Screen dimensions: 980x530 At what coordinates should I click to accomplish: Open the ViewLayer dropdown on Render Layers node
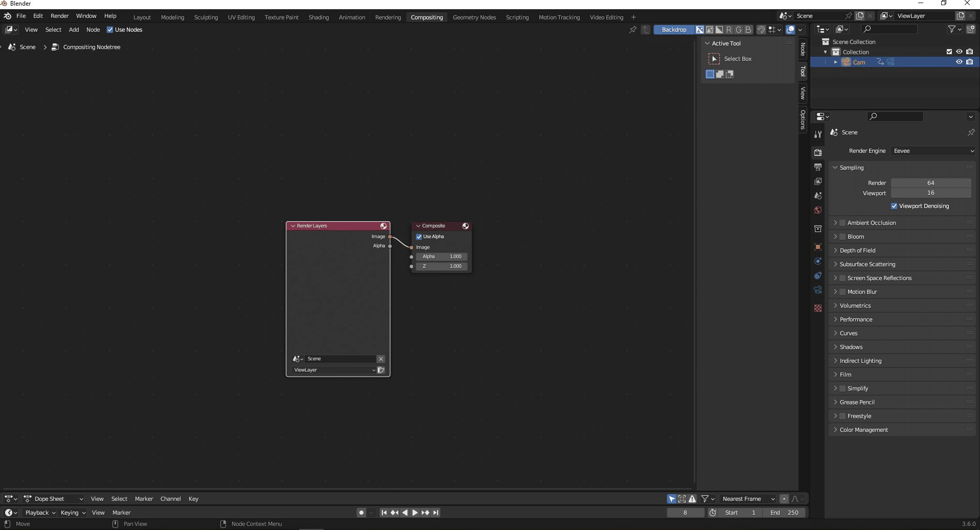tap(334, 370)
